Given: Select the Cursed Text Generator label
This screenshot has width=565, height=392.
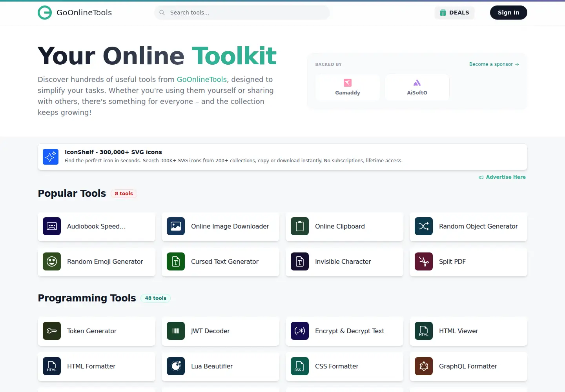Looking at the screenshot, I should click(225, 261).
